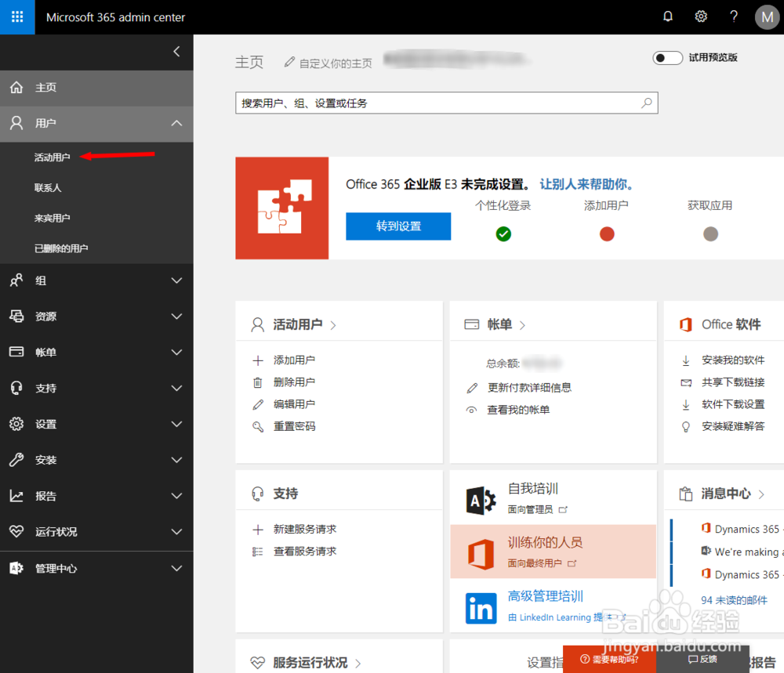Expand the 报告 navigation section
784x673 pixels.
point(176,496)
